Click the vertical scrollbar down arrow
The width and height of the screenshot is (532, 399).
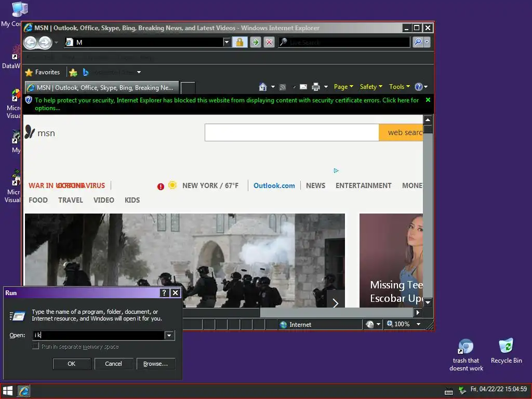point(428,302)
